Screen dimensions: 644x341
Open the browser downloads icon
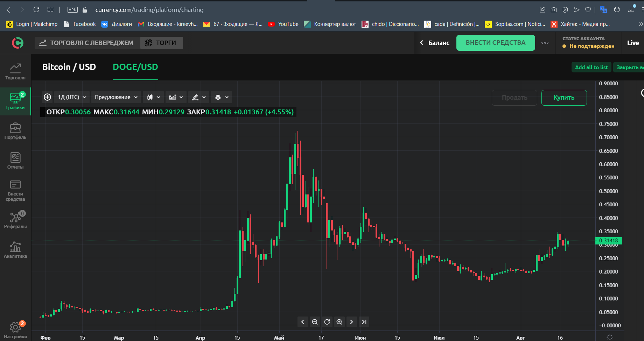click(631, 9)
